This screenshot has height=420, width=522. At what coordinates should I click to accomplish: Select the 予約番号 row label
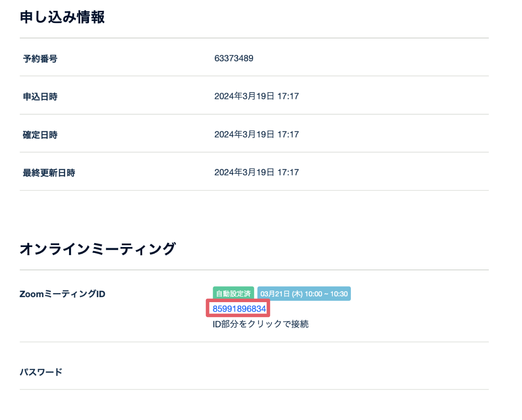pos(40,59)
